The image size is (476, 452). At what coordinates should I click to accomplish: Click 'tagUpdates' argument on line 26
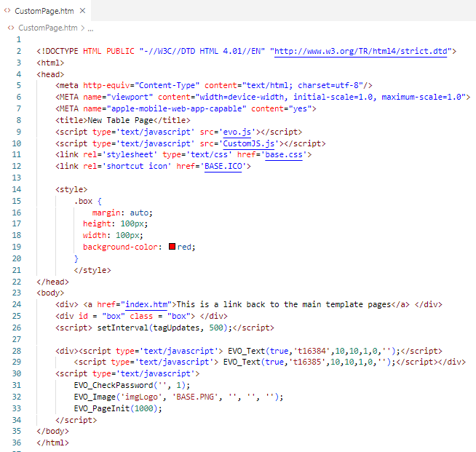[x=176, y=328]
